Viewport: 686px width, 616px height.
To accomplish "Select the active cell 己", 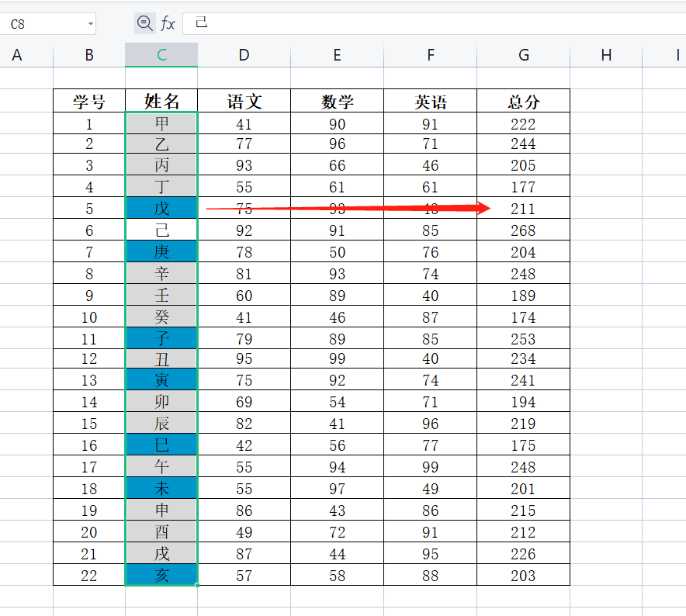I will [161, 230].
